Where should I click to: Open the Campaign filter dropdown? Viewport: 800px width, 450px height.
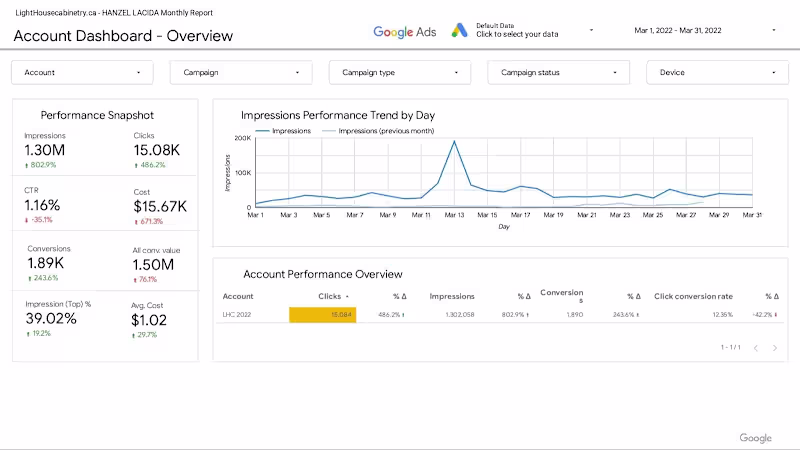tap(241, 72)
